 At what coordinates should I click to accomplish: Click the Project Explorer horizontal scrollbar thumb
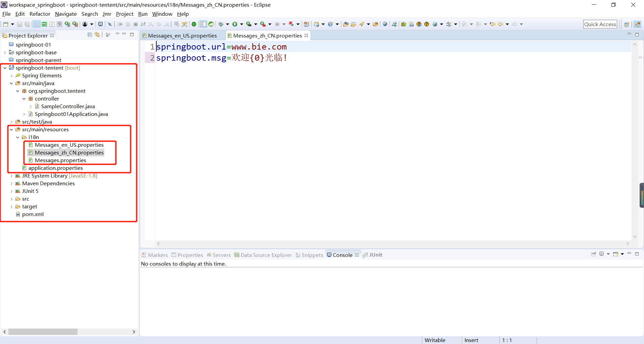click(43, 332)
